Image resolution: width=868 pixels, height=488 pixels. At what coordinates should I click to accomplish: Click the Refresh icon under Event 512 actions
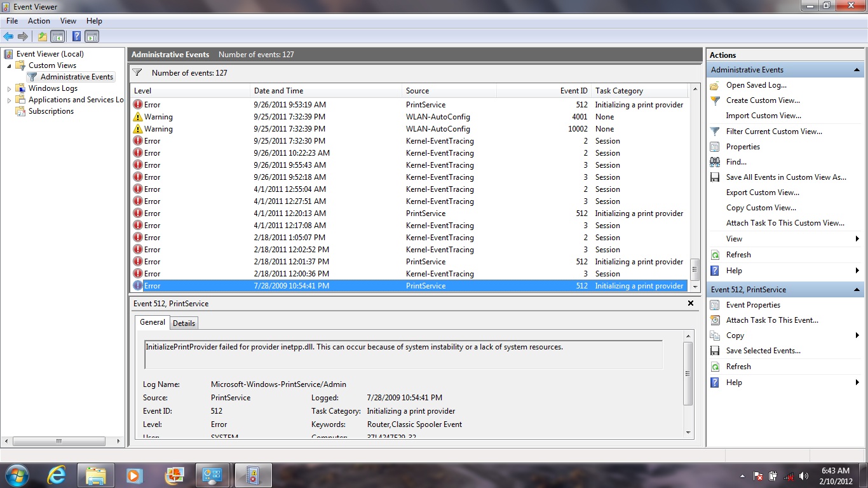click(715, 367)
